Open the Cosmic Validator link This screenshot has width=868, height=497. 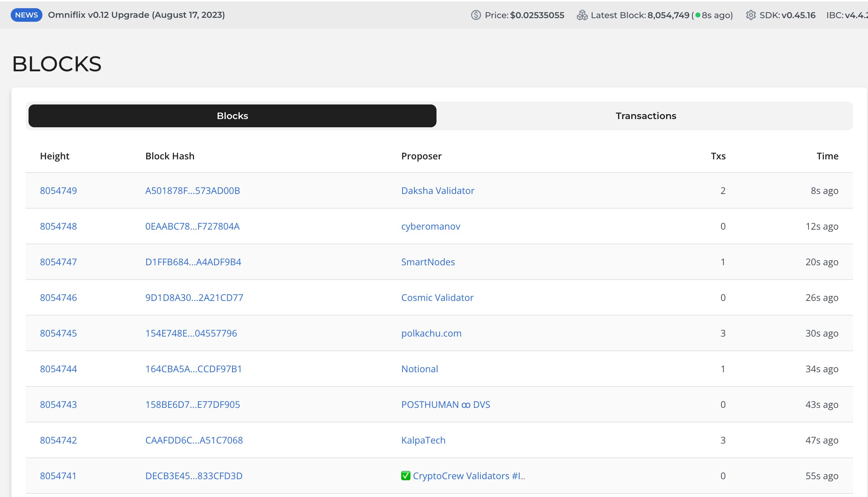click(x=437, y=298)
